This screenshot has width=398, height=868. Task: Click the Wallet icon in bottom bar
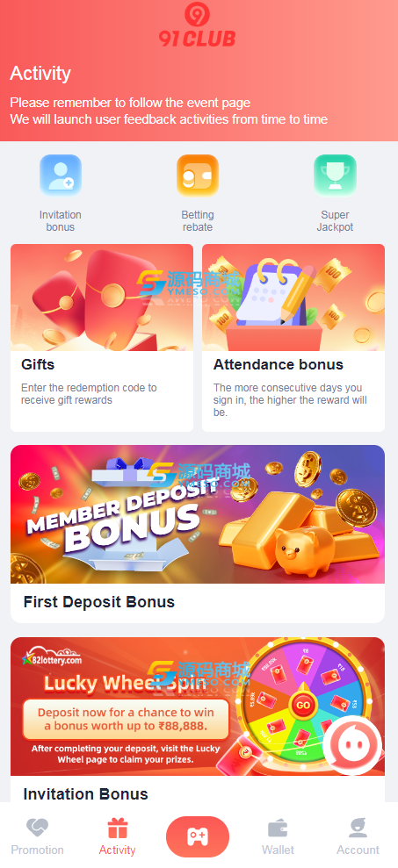(x=278, y=829)
